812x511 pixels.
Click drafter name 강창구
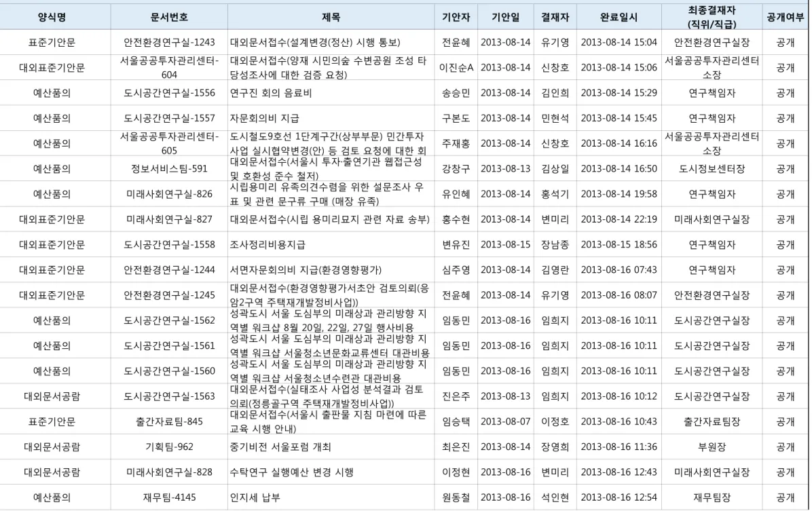456,169
